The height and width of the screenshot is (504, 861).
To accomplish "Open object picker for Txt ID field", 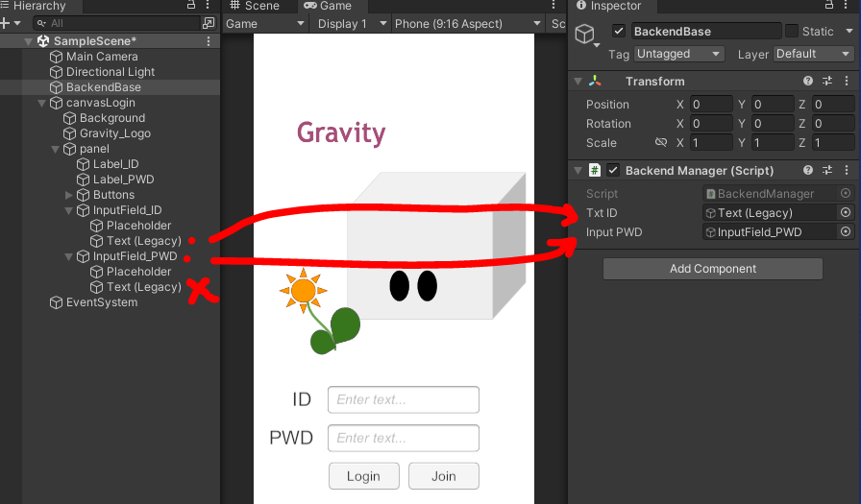I will point(846,212).
